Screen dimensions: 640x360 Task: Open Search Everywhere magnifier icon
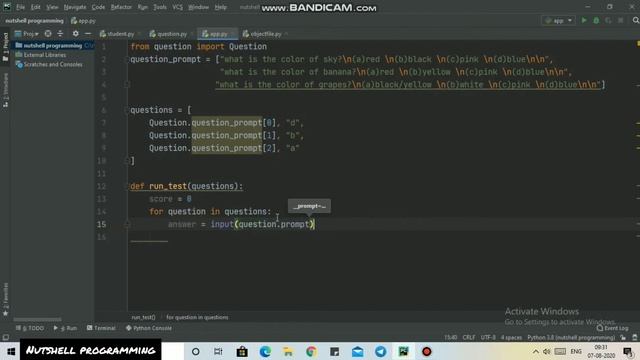pyautogui.click(x=636, y=20)
